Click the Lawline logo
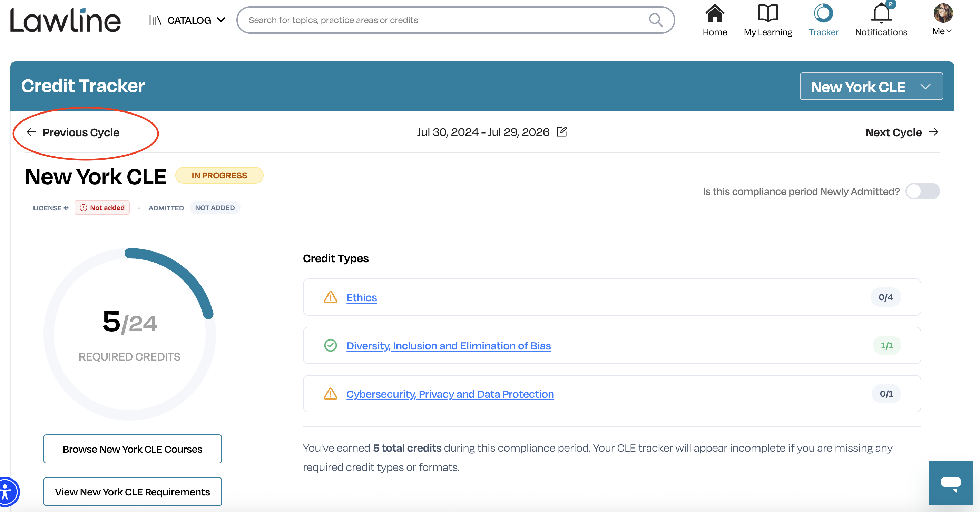Screen dimensions: 980x512 tap(65, 20)
